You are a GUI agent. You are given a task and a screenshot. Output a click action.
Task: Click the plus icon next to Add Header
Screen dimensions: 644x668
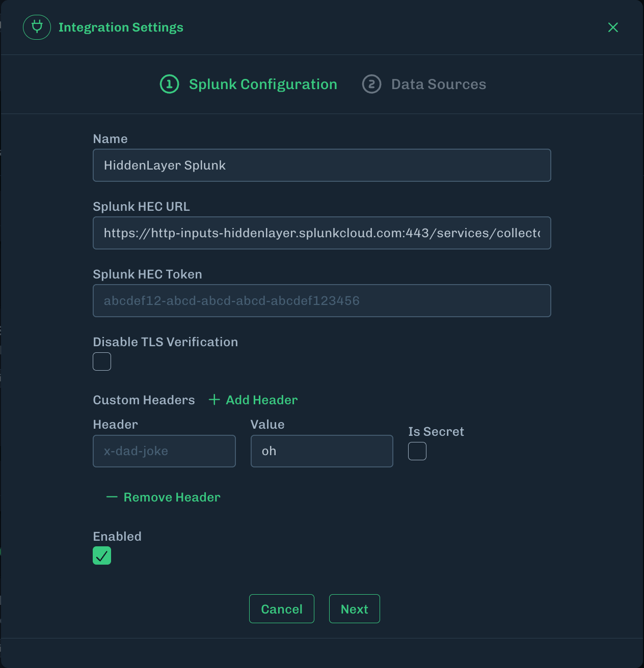tap(214, 400)
